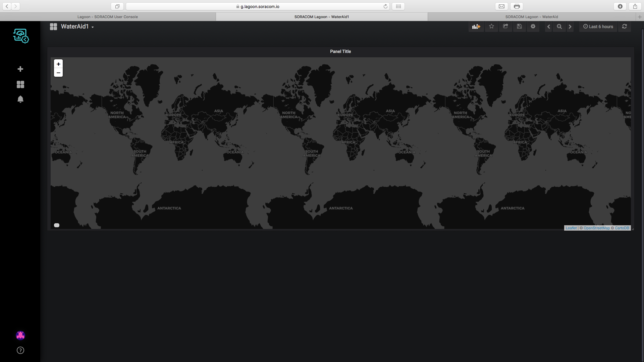The image size is (644, 362).
Task: Click the Add panel icon
Action: coord(476,26)
